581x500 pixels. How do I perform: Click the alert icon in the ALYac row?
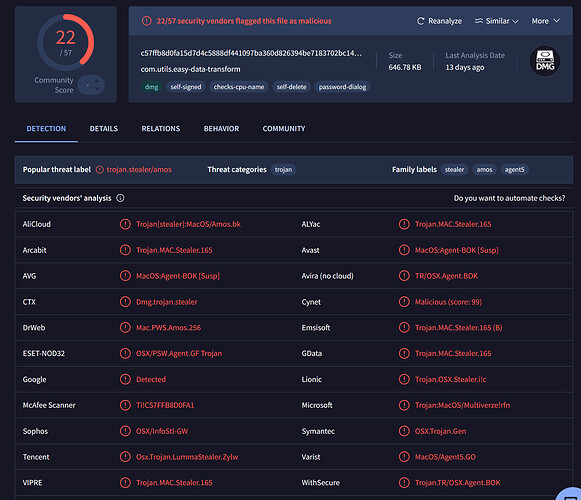pos(404,224)
